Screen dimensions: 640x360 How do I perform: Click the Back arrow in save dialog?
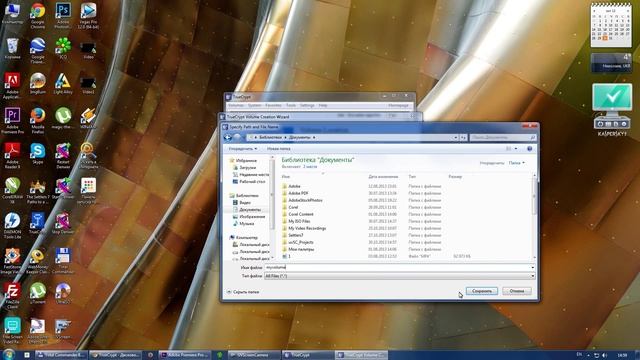[x=228, y=138]
